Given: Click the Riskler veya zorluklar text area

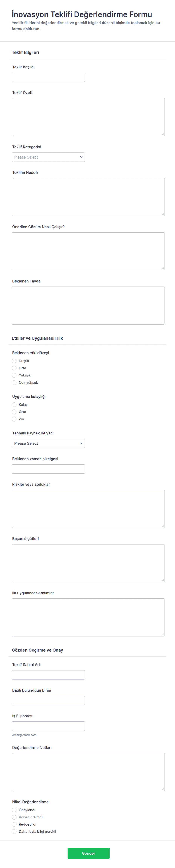Looking at the screenshot, I should tap(88, 509).
